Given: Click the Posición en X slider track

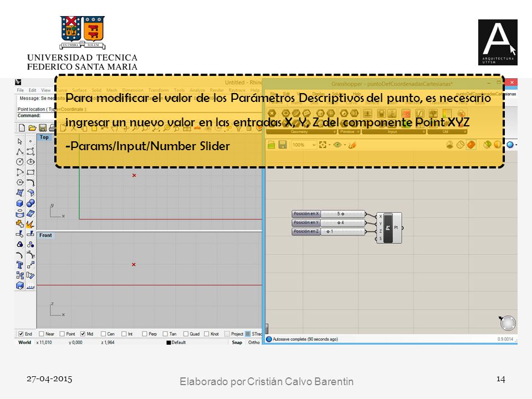Looking at the screenshot, I should pos(342,214).
